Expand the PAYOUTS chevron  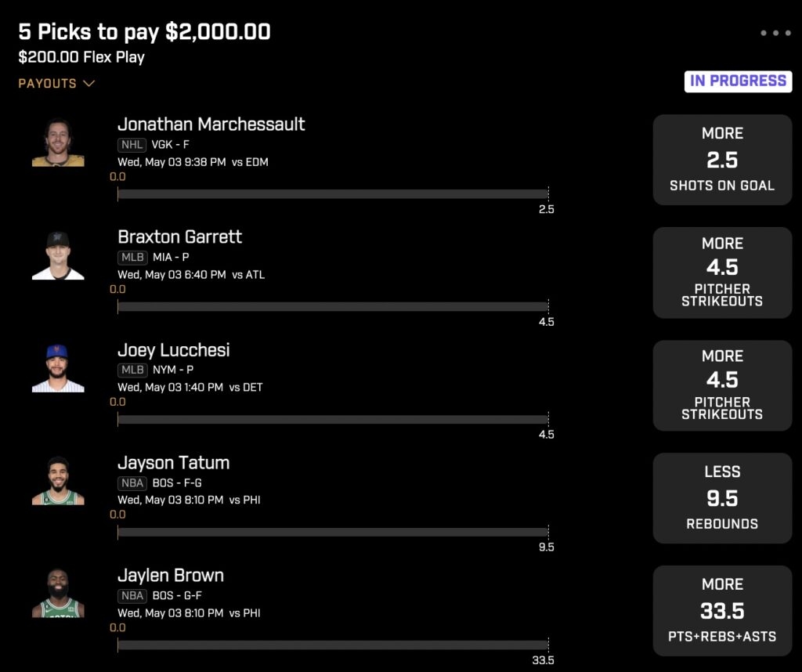click(89, 83)
